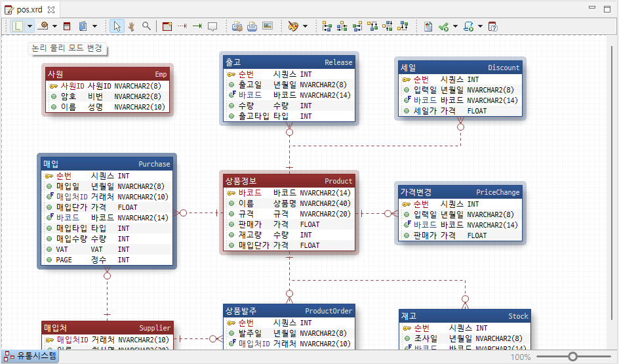Select the 상품정보 Product table header

tap(289, 181)
